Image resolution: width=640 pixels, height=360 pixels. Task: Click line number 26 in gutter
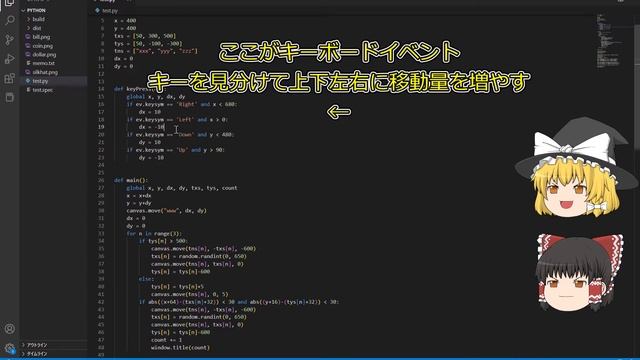click(x=101, y=180)
